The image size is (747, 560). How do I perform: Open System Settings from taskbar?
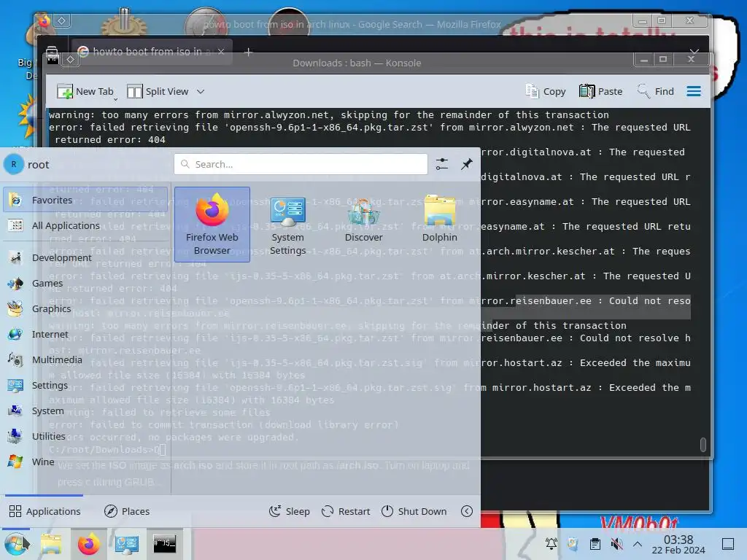pos(126,544)
